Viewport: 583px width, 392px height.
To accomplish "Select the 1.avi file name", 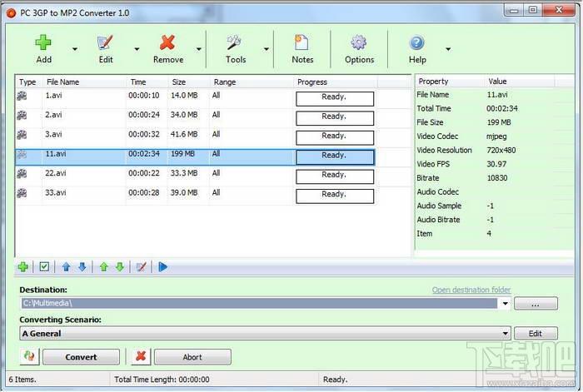I will 53,96.
